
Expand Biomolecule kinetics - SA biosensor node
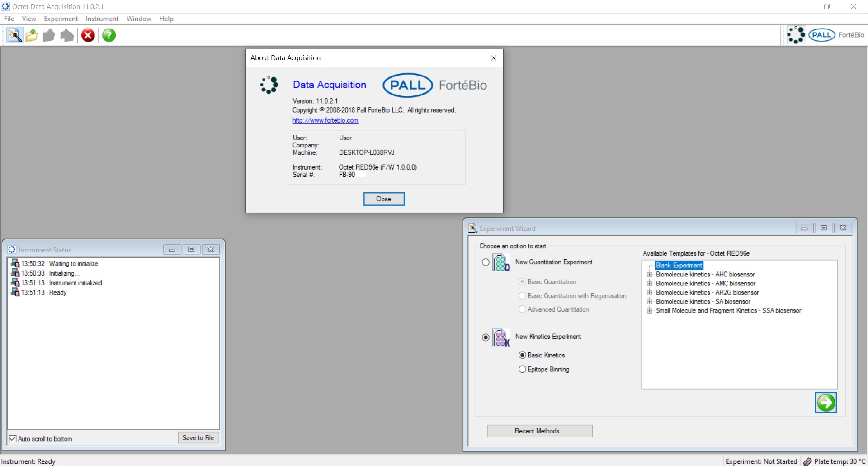click(650, 302)
